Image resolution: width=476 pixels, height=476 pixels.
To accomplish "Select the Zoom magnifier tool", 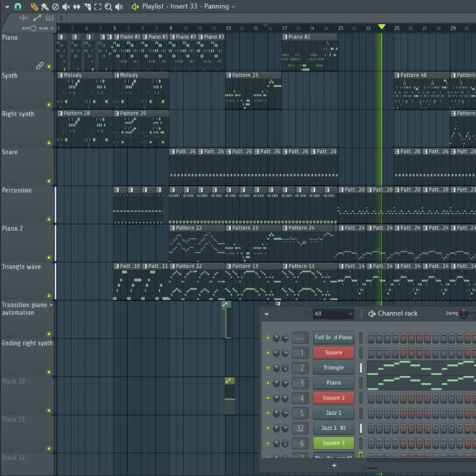I will [x=108, y=6].
